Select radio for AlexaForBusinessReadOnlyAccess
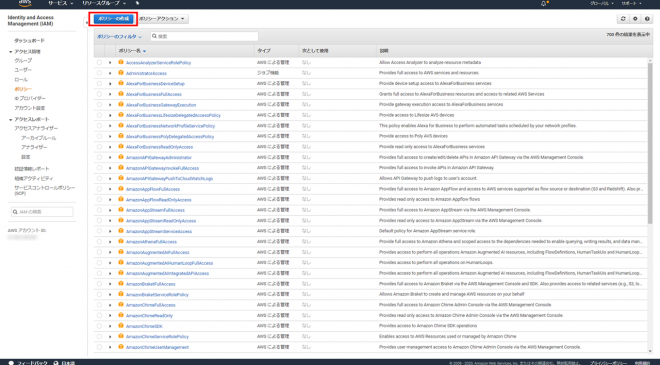The width and height of the screenshot is (660, 365). coord(99,147)
